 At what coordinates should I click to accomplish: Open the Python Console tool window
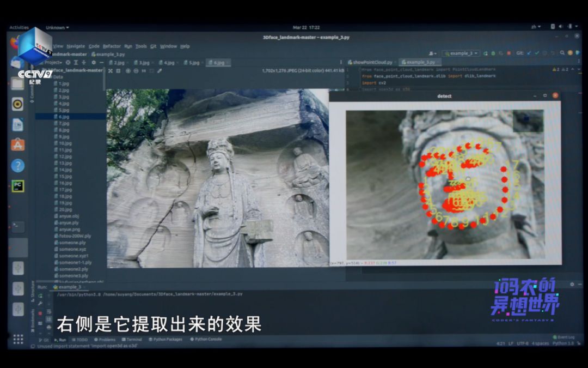206,339
